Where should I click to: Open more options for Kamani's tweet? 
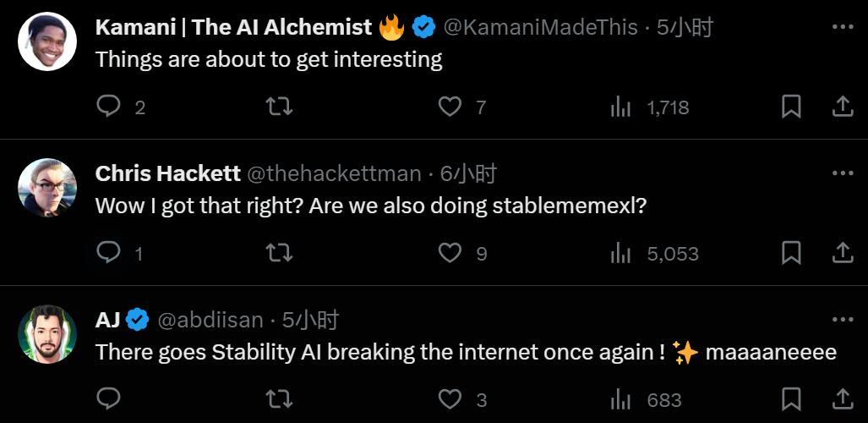(x=843, y=26)
